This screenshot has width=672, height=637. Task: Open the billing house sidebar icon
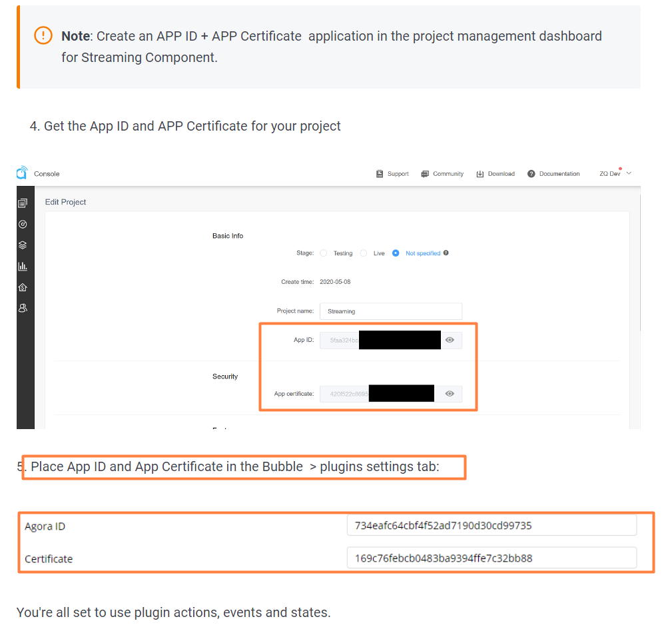coord(23,287)
